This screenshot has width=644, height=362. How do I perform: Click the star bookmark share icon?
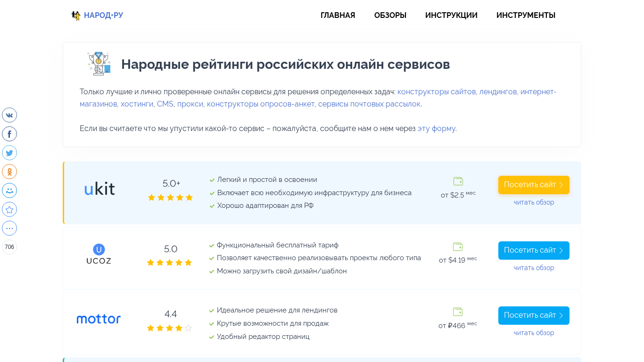click(9, 209)
